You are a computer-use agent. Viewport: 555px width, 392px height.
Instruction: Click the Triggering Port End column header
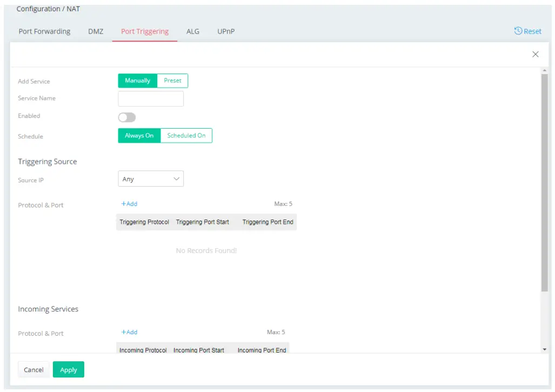point(268,222)
